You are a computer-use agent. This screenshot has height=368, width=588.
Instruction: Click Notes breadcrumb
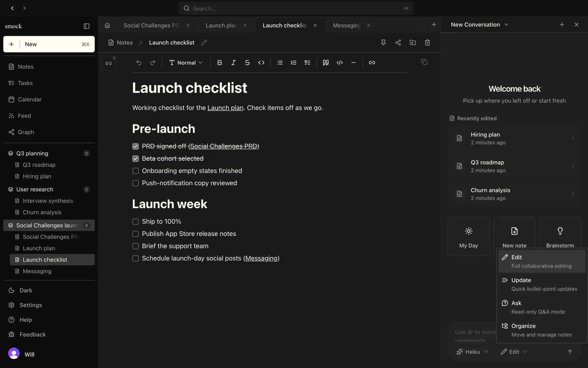[x=121, y=43]
